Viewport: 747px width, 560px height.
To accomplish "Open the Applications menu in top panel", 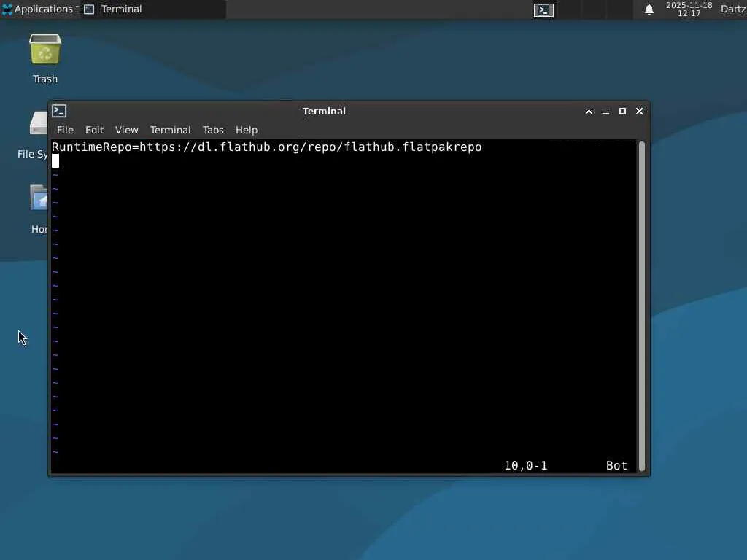I will click(x=39, y=9).
